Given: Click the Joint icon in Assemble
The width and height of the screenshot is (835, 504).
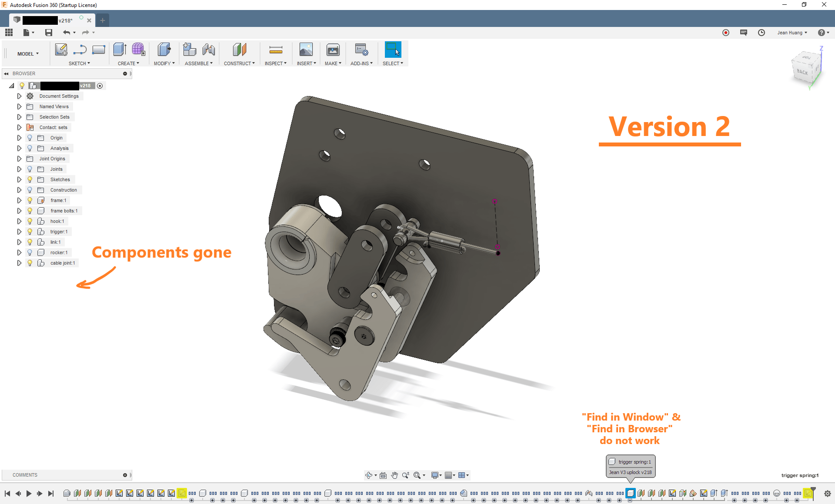Looking at the screenshot, I should pos(209,50).
